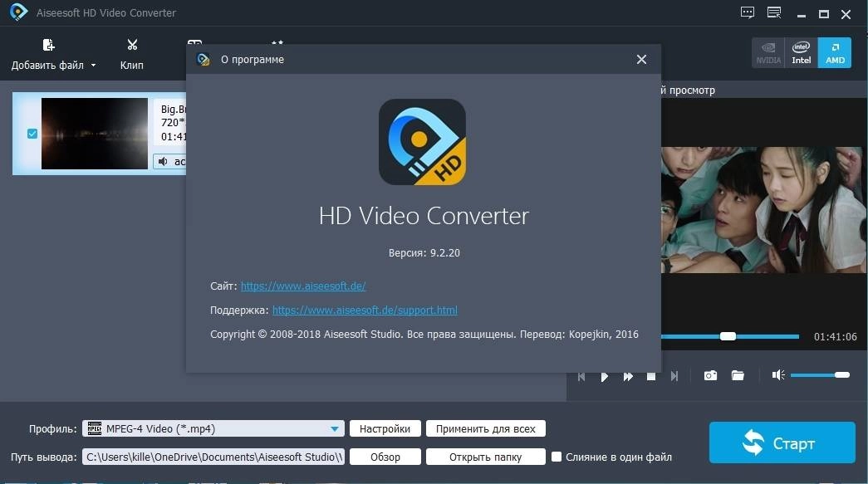Skip to next with the end button
This screenshot has height=484, width=868.
(x=674, y=376)
